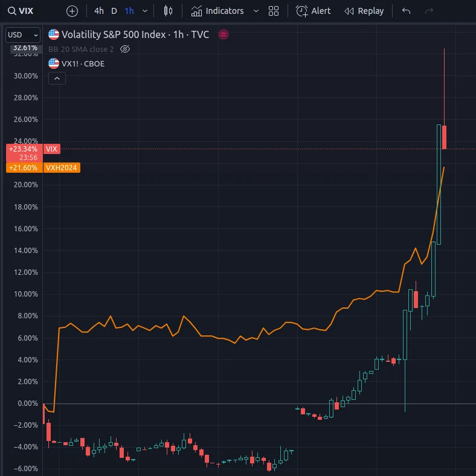The width and height of the screenshot is (476, 476).
Task: Click the orange VXH2024 series label
Action: 62,167
